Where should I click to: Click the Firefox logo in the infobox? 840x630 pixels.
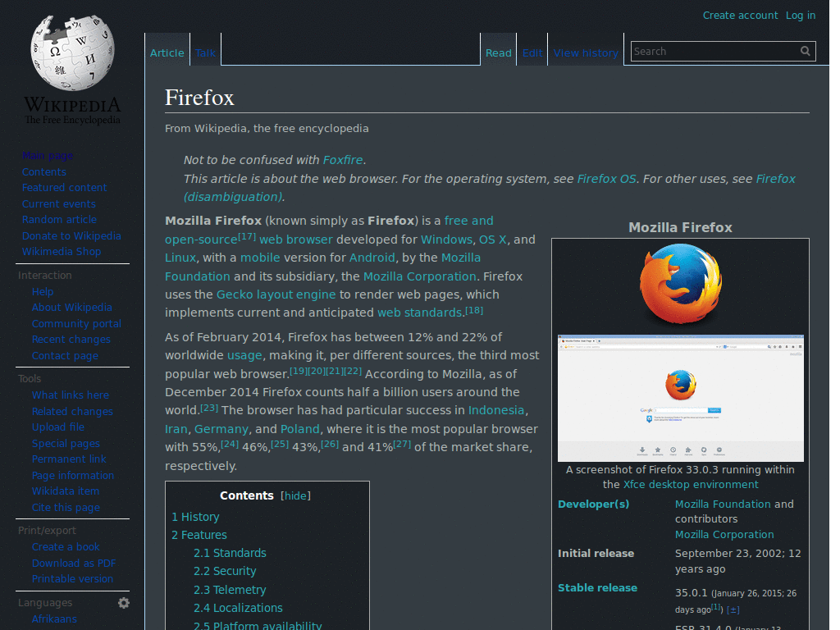[x=680, y=284]
